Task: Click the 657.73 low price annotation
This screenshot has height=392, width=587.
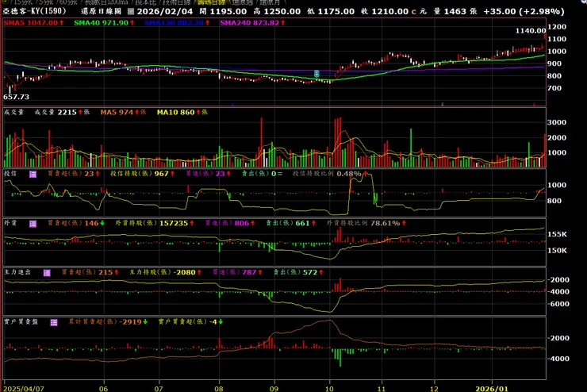Action: (x=16, y=97)
